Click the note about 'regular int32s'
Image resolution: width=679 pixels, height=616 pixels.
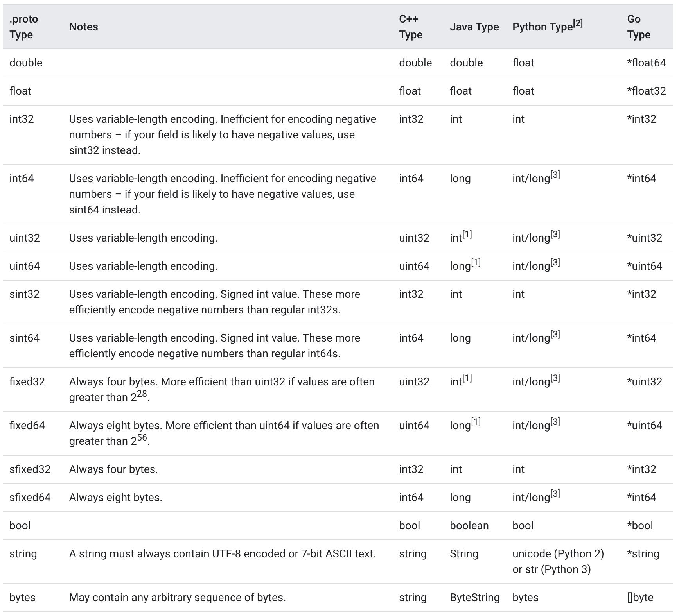click(215, 302)
